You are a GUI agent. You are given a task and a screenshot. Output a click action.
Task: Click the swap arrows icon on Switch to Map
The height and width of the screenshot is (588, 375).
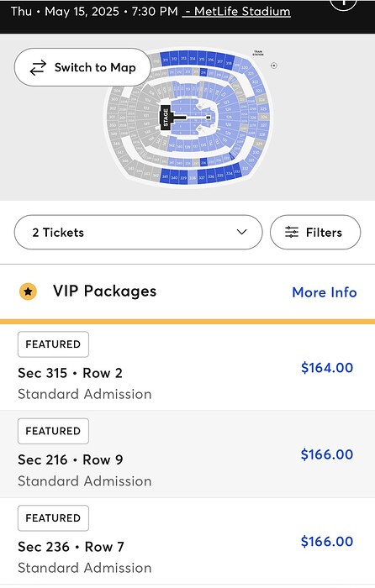point(38,67)
